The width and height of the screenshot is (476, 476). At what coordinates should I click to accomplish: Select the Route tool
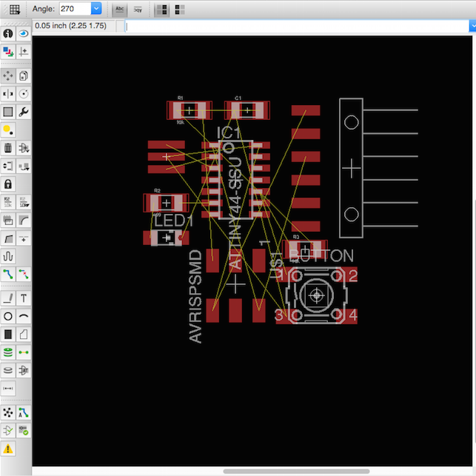pyautogui.click(x=8, y=275)
